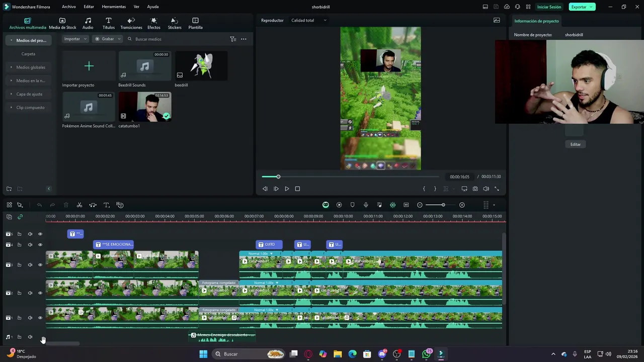
Task: Click the add track icon above track headers
Action: pos(9,217)
